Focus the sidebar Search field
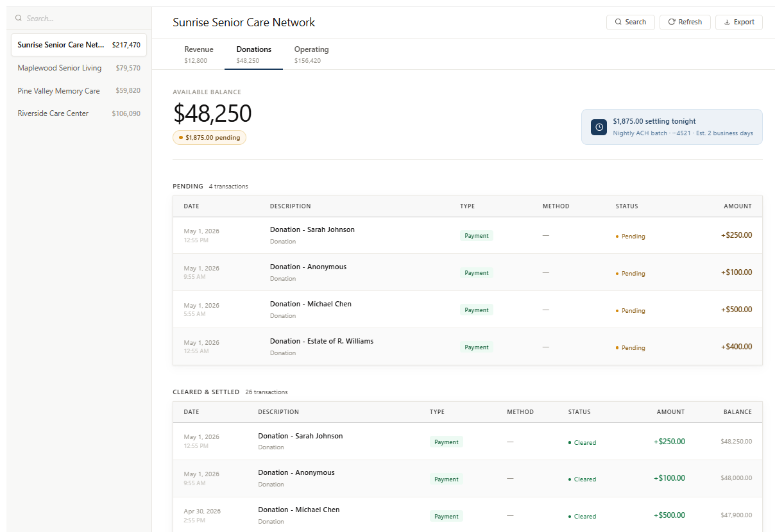 click(79, 19)
